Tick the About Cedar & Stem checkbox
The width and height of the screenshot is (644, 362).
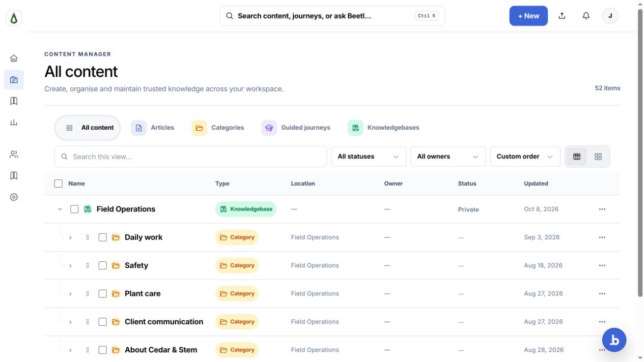(102, 350)
